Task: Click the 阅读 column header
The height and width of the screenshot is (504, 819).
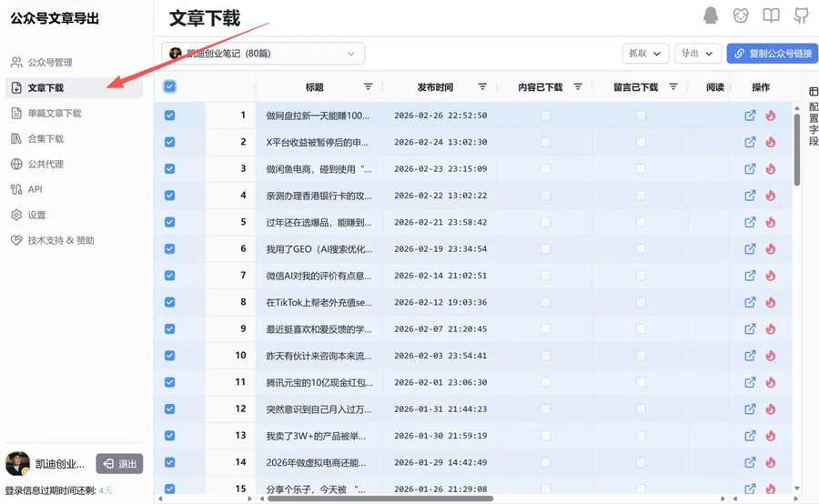Action: point(715,87)
